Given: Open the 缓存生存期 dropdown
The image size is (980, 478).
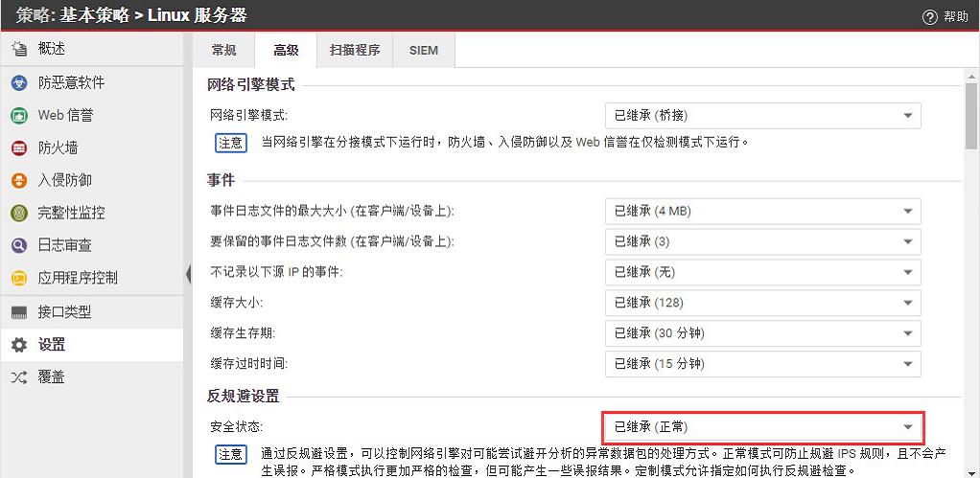Looking at the screenshot, I should (762, 333).
